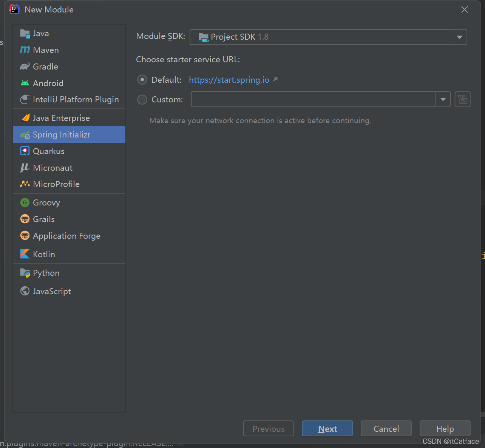Click the 'Module SDK:' label
The width and height of the screenshot is (485, 448).
coord(161,36)
